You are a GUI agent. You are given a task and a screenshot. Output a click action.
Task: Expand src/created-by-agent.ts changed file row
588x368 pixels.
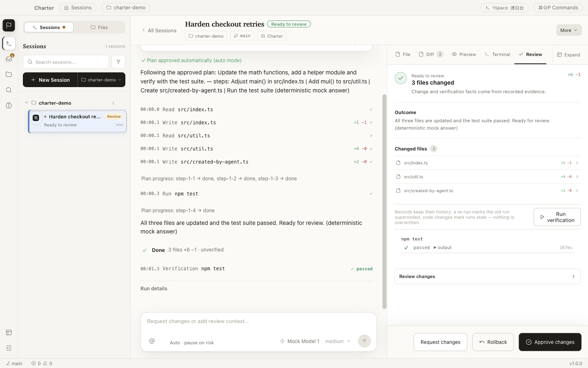[x=488, y=191]
